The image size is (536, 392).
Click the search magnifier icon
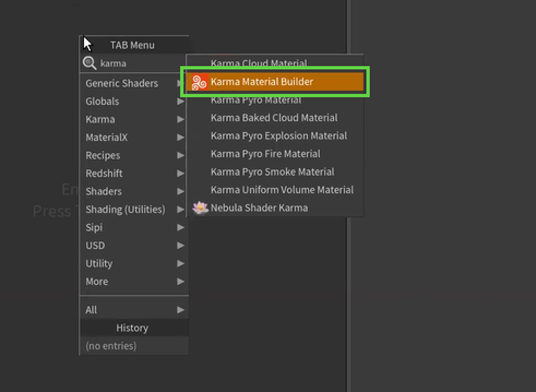(90, 63)
